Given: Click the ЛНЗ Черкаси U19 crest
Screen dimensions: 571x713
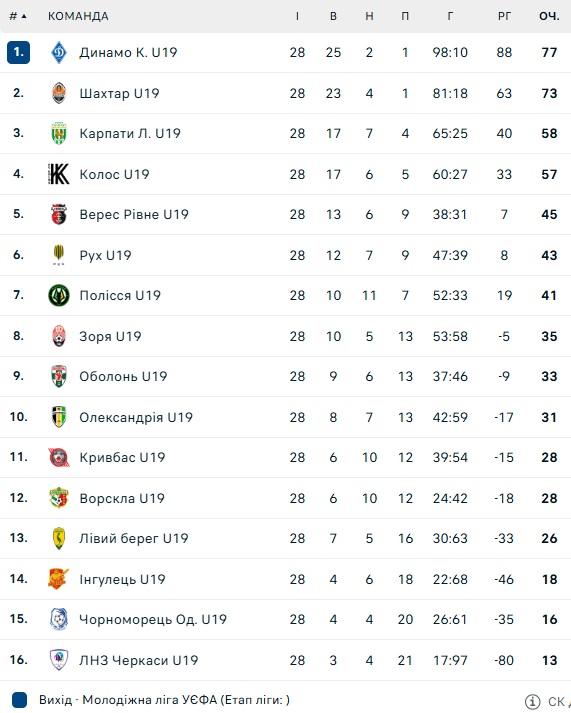Looking at the screenshot, I should (59, 660).
